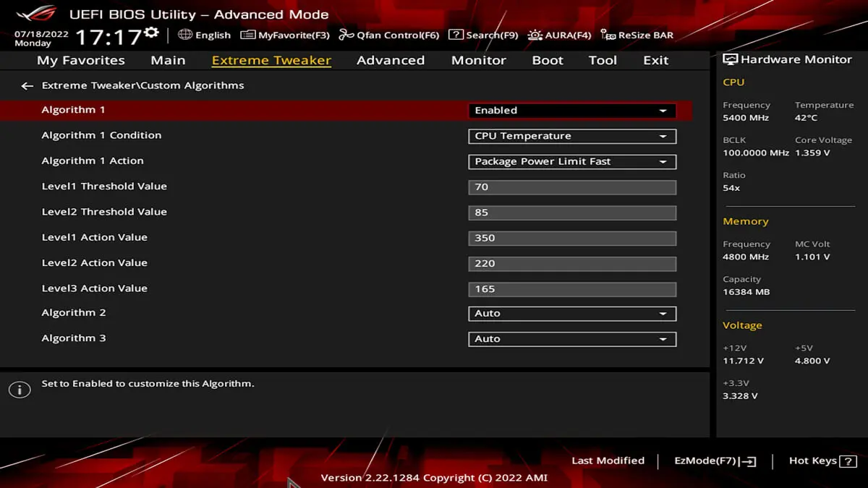Open Algorithm 1 Condition CPU Temperature dropdown
868x488 pixels.
pos(571,136)
